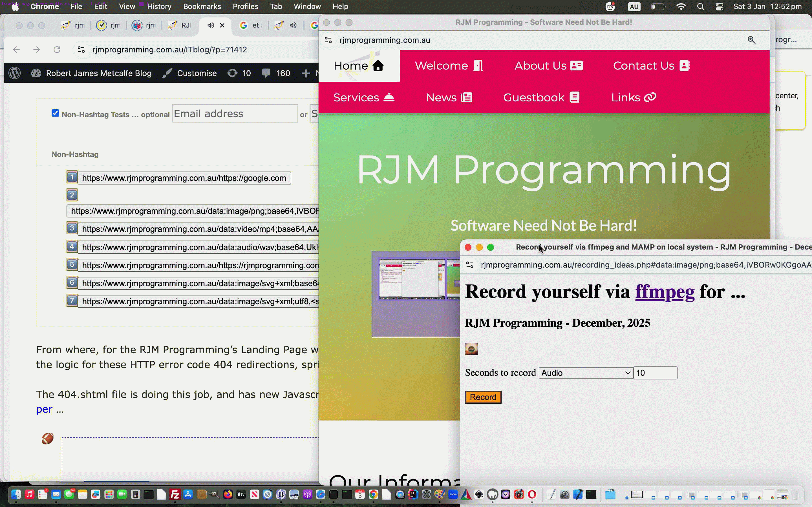The image size is (812, 507).
Task: Open Spotlight search from the menu bar
Action: (x=701, y=6)
